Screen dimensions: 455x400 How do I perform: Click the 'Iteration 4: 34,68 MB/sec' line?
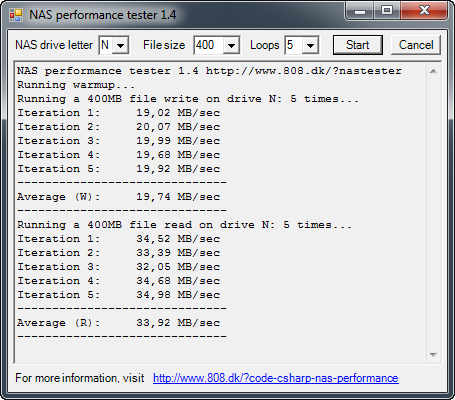point(119,281)
